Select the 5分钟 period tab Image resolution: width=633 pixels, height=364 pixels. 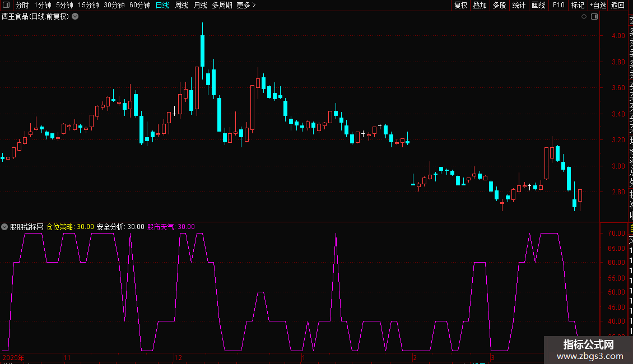tap(64, 5)
